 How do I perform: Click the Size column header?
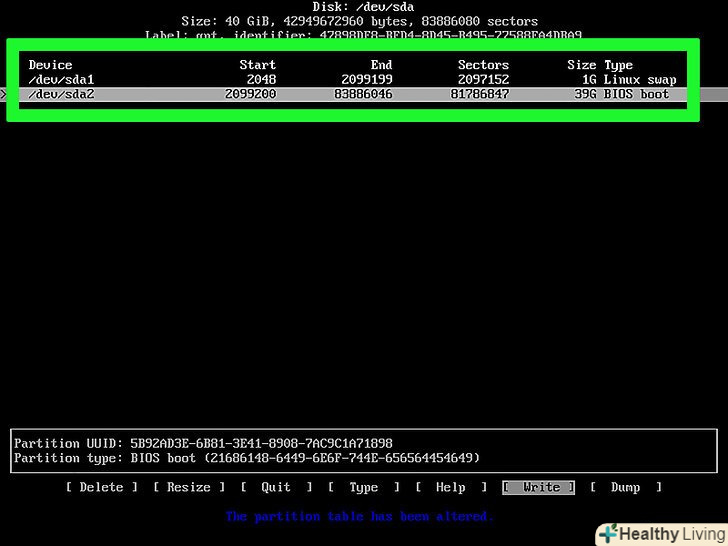[581, 65]
